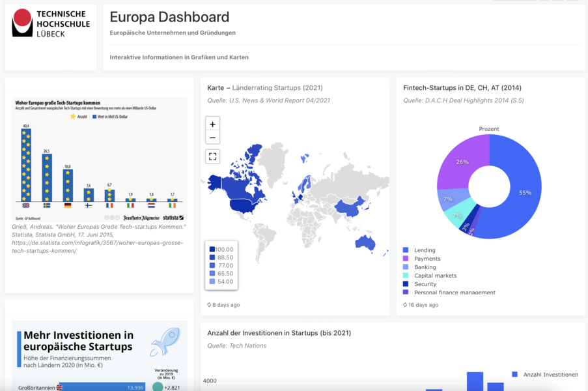This screenshot has height=391, width=588.
Task: Click Interaktive Informationen in Grafiken und Karten
Action: click(x=179, y=57)
